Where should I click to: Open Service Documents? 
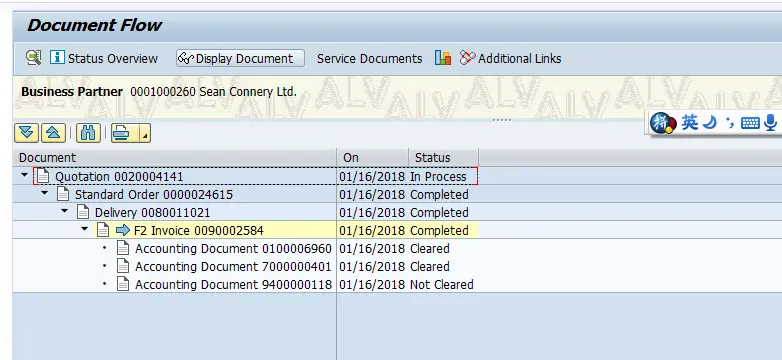(370, 58)
